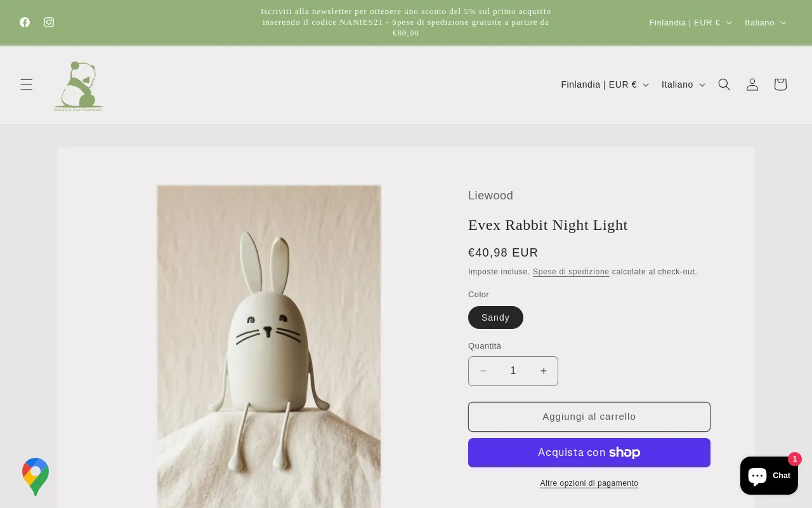Click the account login icon
Image resolution: width=812 pixels, height=508 pixels.
[x=752, y=84]
